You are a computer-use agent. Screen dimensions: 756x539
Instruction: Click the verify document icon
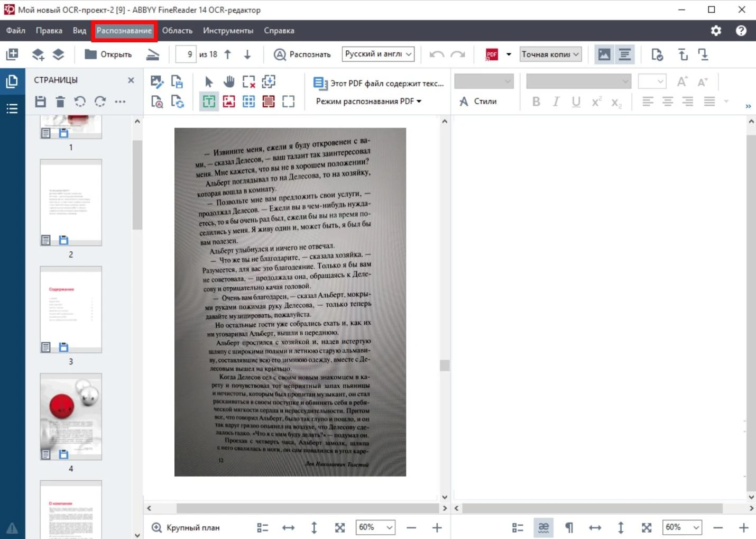click(657, 54)
